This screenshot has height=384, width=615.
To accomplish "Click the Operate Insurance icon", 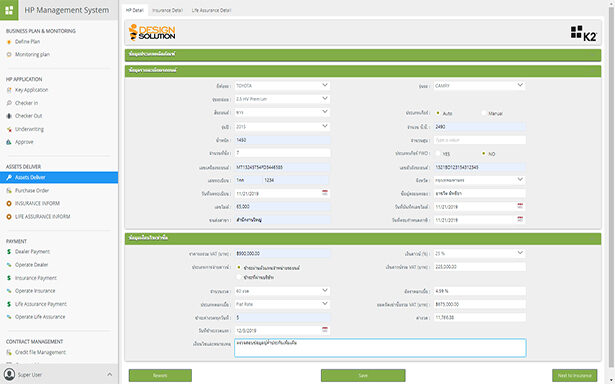I will 9,291.
